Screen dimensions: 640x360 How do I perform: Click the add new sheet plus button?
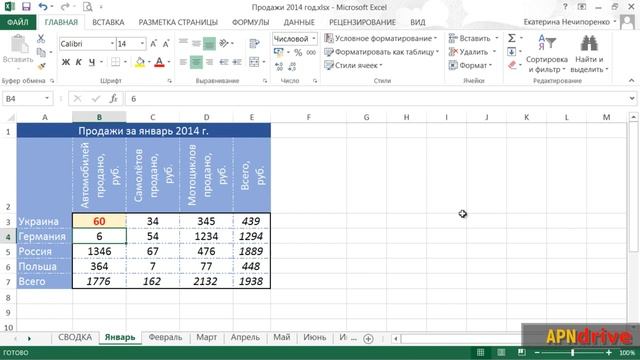pos(368,338)
